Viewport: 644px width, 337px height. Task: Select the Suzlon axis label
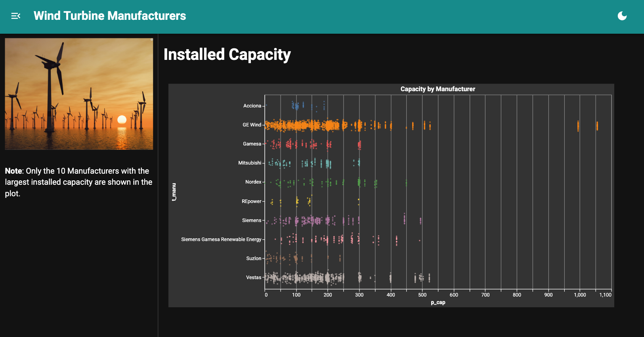tap(254, 258)
